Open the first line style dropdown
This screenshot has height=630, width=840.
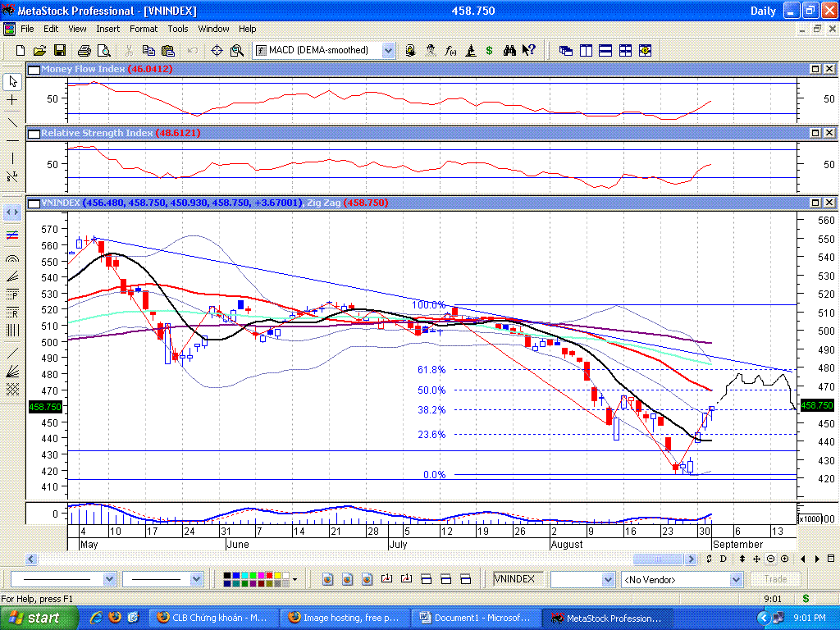point(109,579)
